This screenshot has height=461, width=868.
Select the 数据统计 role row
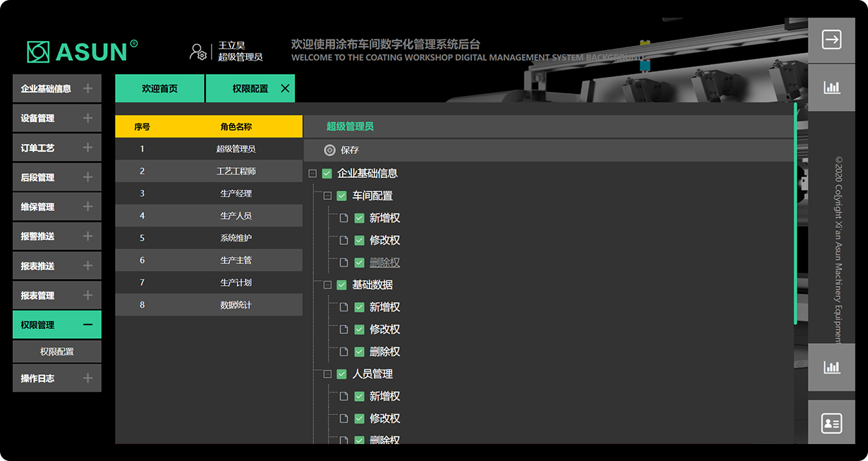click(x=209, y=305)
